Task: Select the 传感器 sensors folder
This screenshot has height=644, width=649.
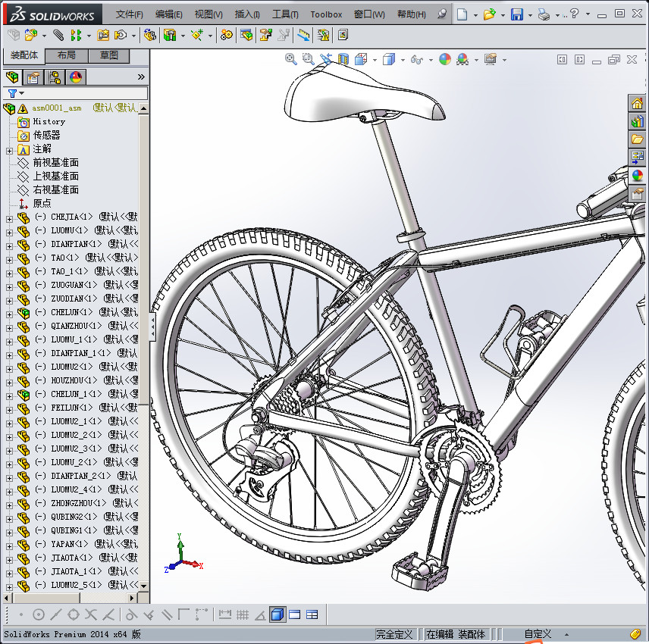Action: coord(46,136)
